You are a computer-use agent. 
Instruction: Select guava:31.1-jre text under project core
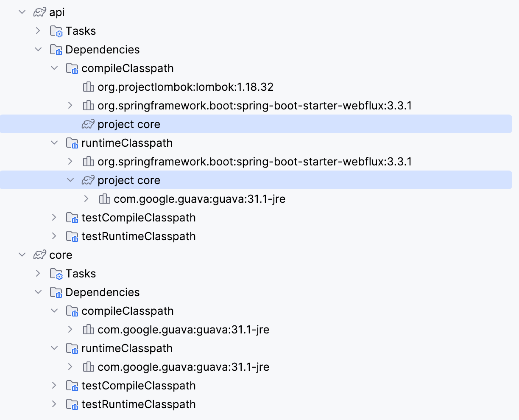pyautogui.click(x=199, y=199)
